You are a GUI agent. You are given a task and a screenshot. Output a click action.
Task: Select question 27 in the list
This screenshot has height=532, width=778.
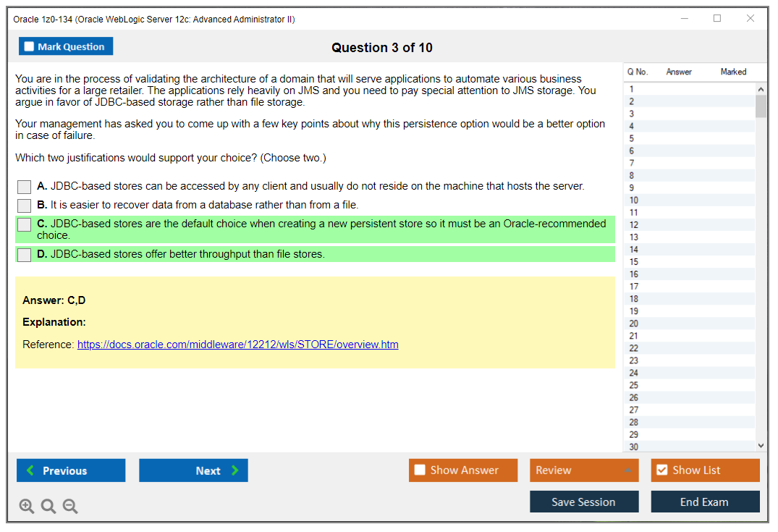689,410
